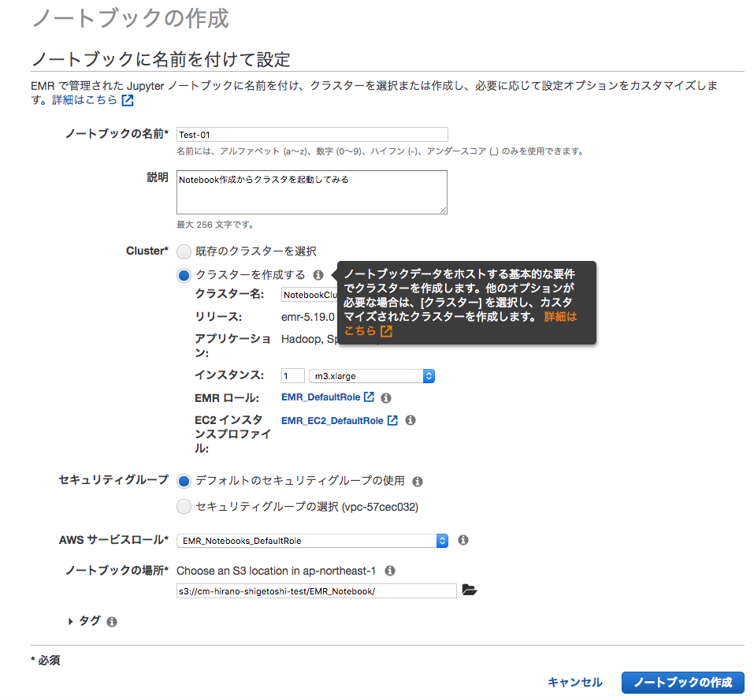
Task: Open the folder icon to browse S3 locations
Action: [470, 590]
